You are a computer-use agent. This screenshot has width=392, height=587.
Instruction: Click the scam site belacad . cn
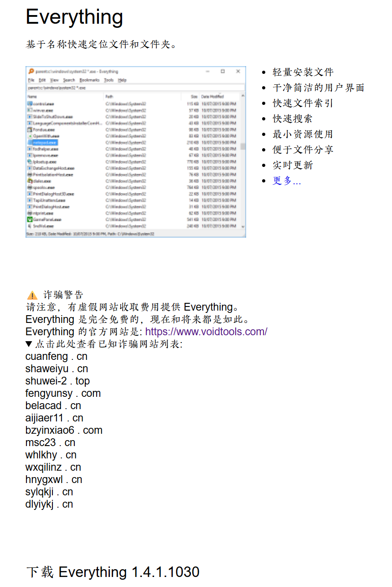[x=53, y=405]
